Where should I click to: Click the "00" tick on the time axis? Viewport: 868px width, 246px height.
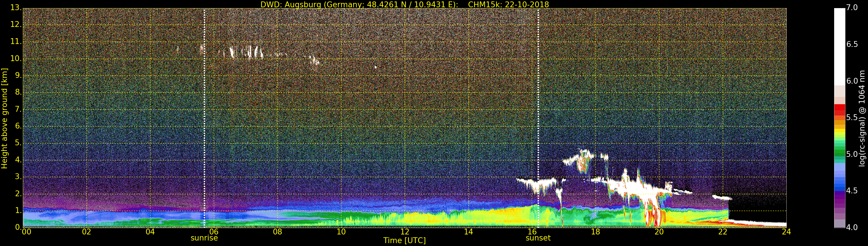(27, 232)
